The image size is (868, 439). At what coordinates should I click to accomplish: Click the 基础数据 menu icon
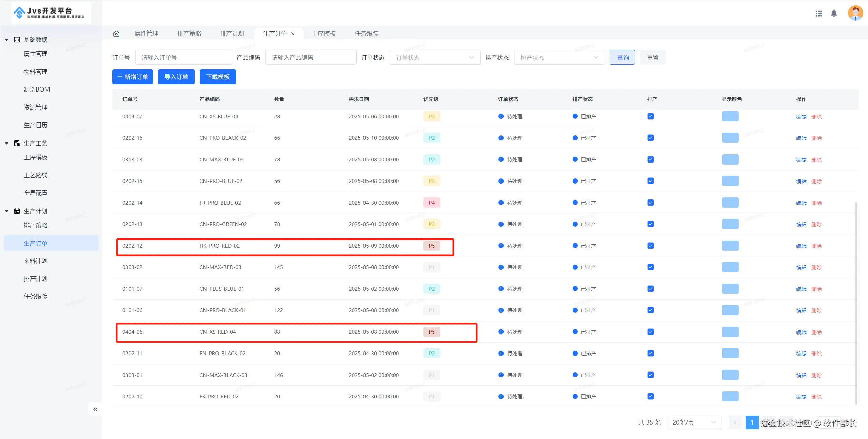(17, 40)
